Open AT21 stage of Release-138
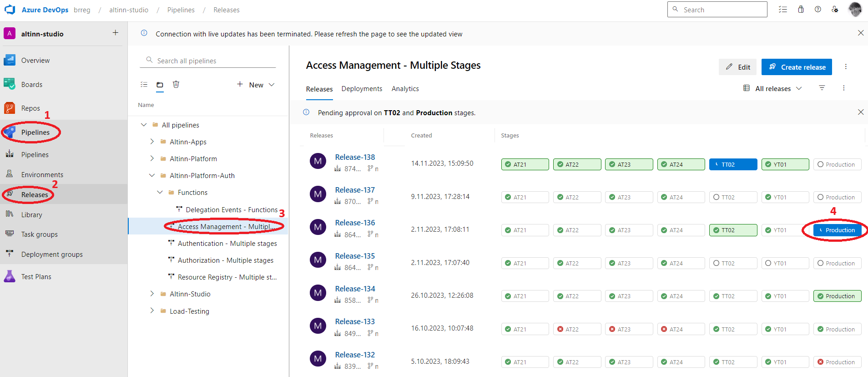868x377 pixels. 525,164
